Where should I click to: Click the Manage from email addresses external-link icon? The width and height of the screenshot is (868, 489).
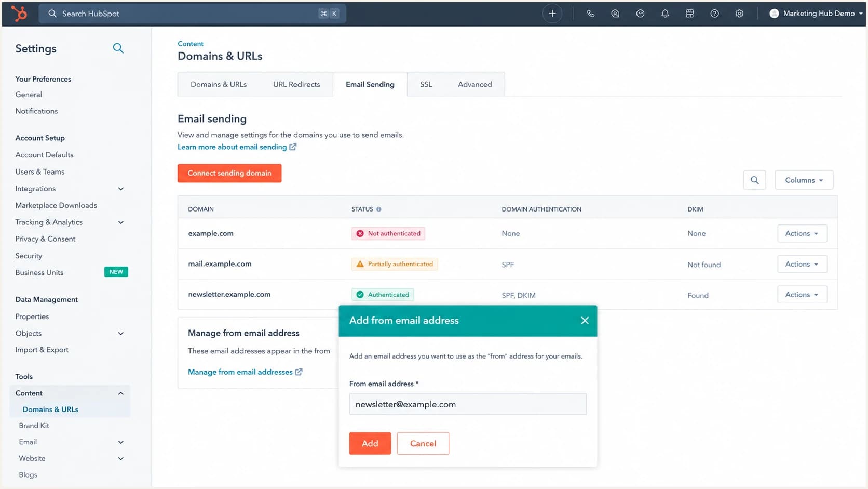coord(299,372)
